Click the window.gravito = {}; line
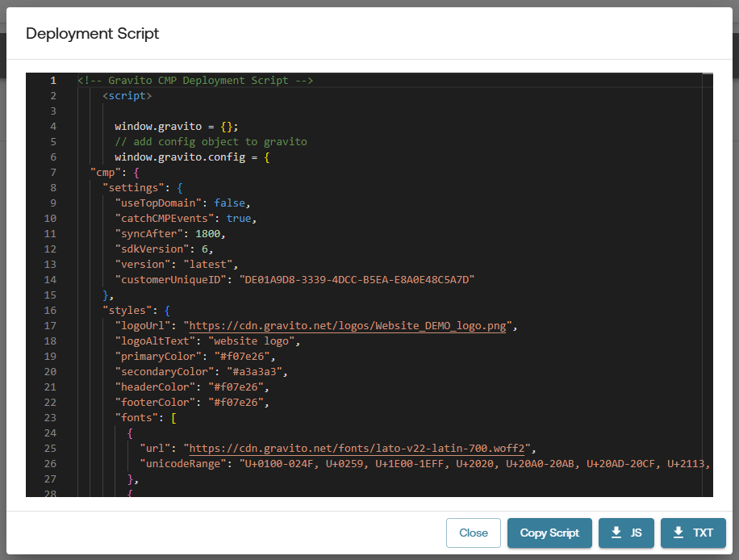This screenshot has height=560, width=739. tap(176, 127)
